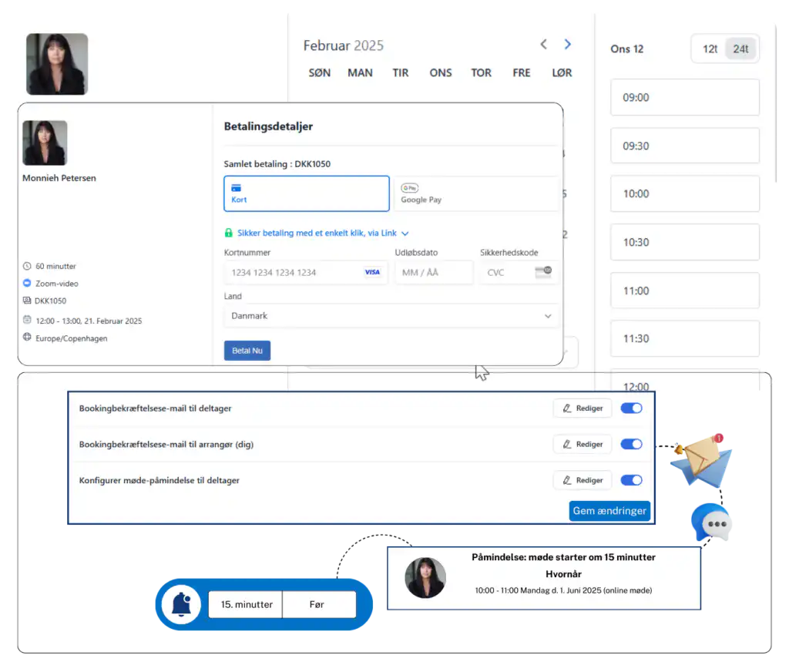Screen dimensions: 789x672
Task: Disable organizer booking confirmation mail switch
Action: [631, 444]
